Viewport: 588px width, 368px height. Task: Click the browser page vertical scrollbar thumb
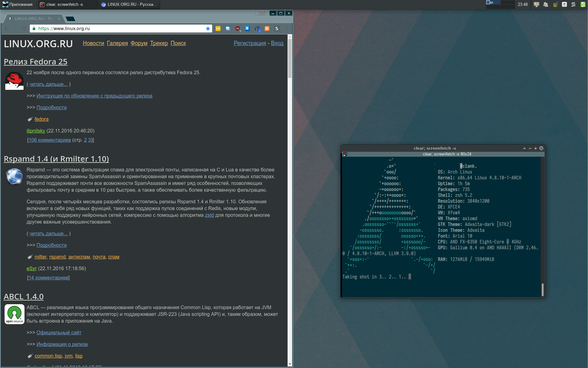[x=290, y=58]
